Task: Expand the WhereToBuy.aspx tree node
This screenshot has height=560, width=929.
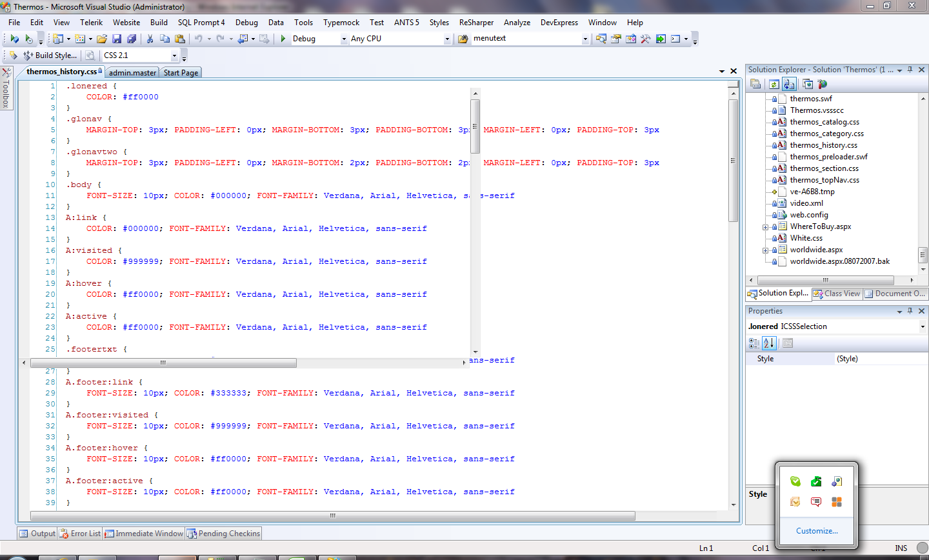Action: 765,227
